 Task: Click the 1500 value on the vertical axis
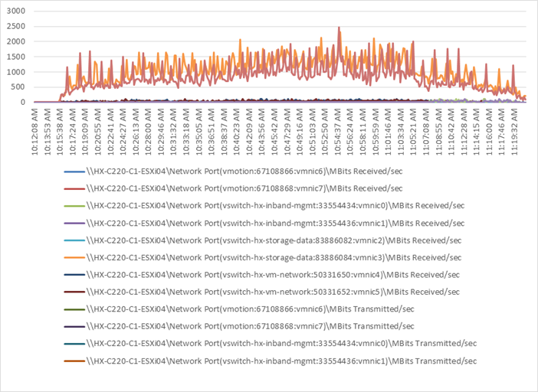point(16,57)
